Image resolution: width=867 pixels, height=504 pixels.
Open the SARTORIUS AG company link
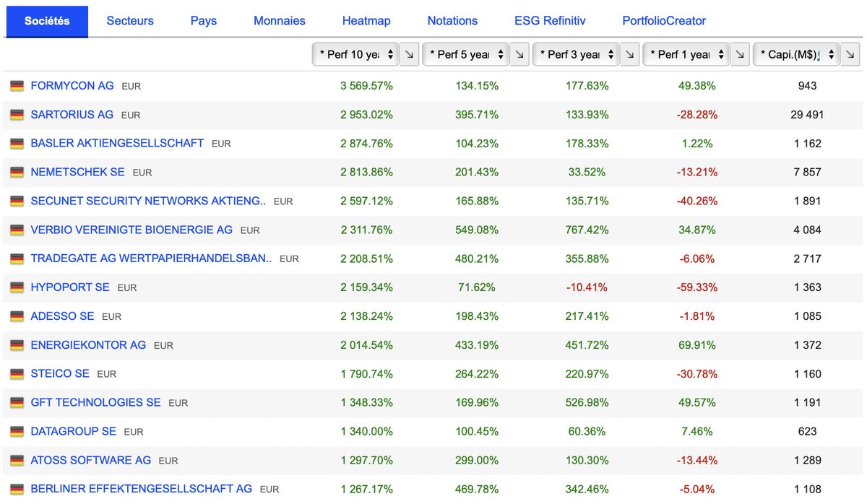(x=72, y=114)
